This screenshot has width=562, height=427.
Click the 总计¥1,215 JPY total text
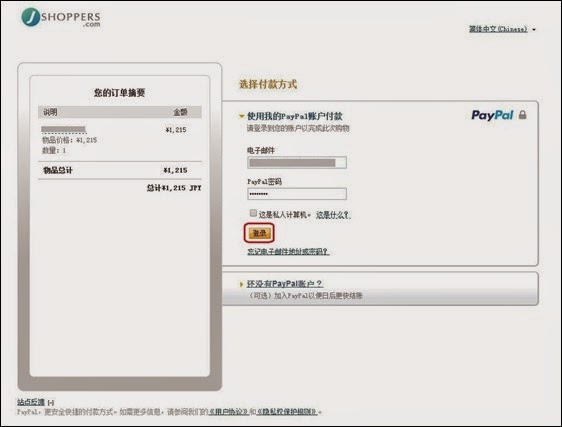[x=174, y=188]
